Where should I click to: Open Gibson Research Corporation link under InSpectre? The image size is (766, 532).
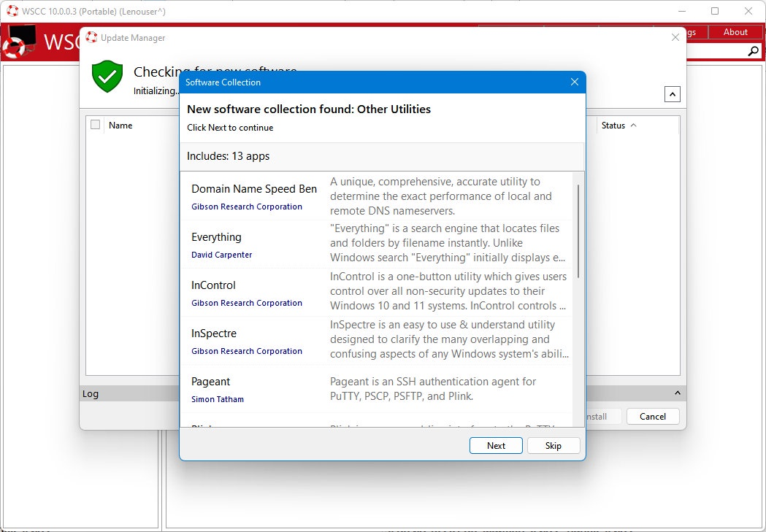coord(247,351)
